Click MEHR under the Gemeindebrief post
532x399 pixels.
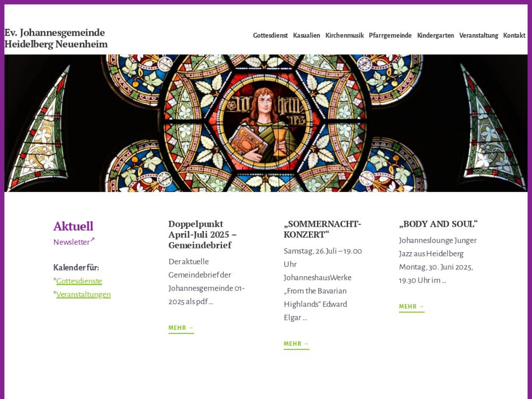click(x=181, y=328)
